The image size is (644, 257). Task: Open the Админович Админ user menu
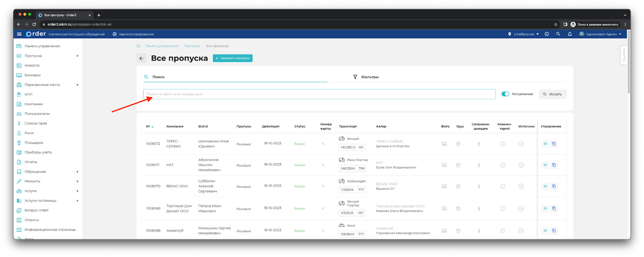[x=600, y=34]
